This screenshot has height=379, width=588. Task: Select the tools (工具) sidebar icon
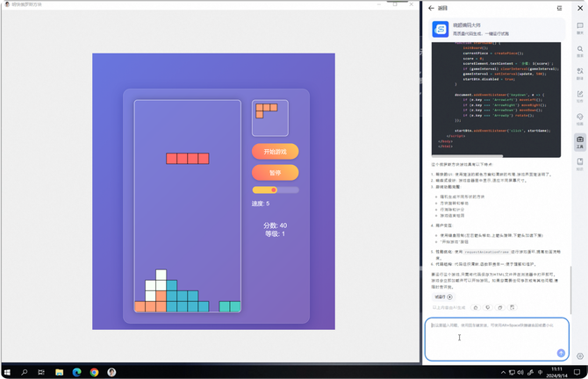[580, 142]
